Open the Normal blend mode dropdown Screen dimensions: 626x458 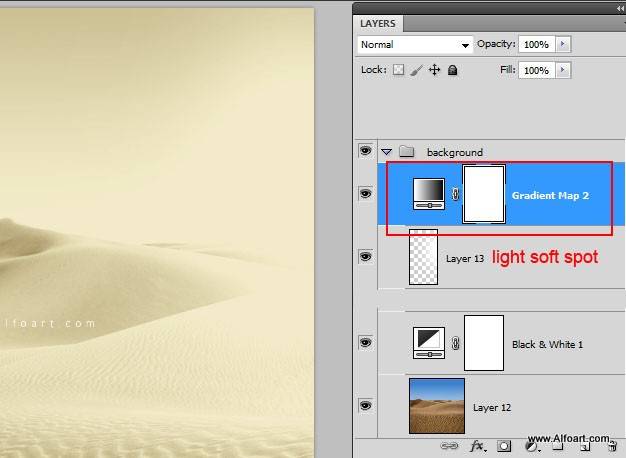coord(415,45)
